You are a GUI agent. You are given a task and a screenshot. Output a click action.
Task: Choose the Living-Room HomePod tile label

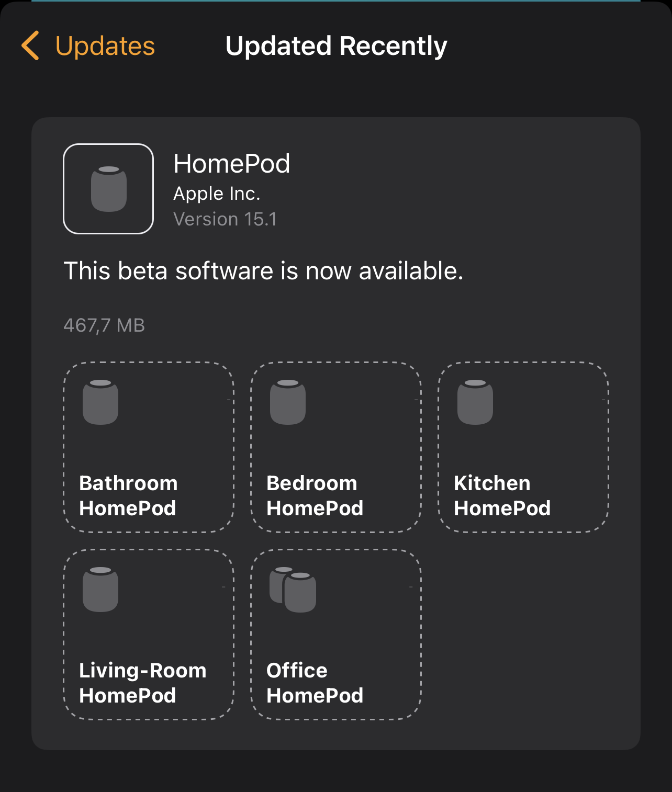pos(142,683)
